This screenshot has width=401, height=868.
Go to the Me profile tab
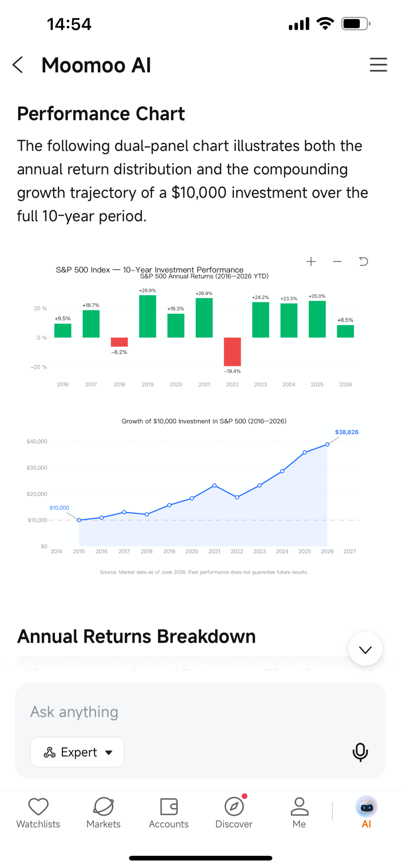tap(299, 812)
